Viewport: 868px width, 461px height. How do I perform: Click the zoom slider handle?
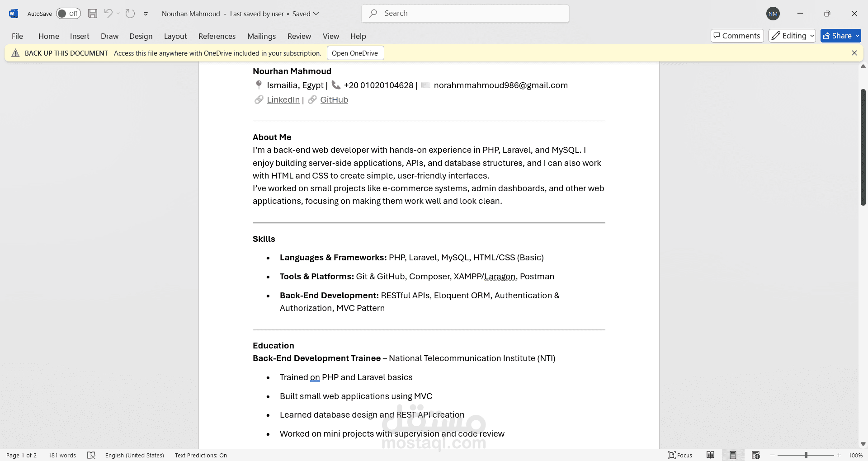[x=806, y=455]
